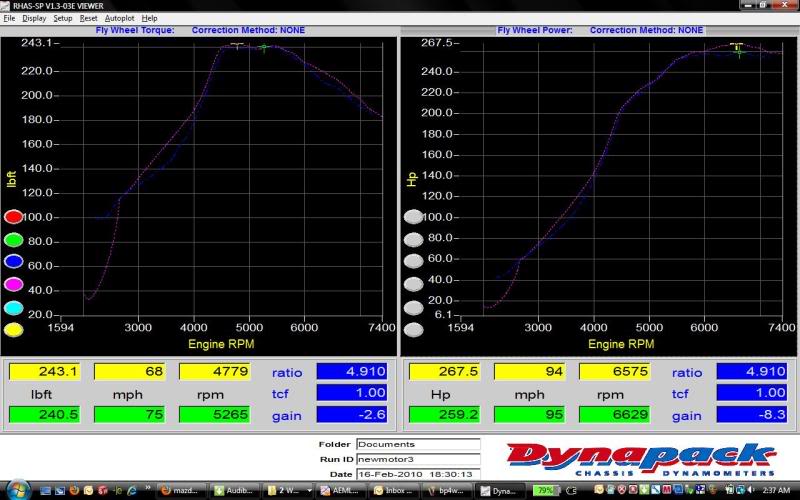Toggle the green run indicator on torque graph

coord(14,239)
